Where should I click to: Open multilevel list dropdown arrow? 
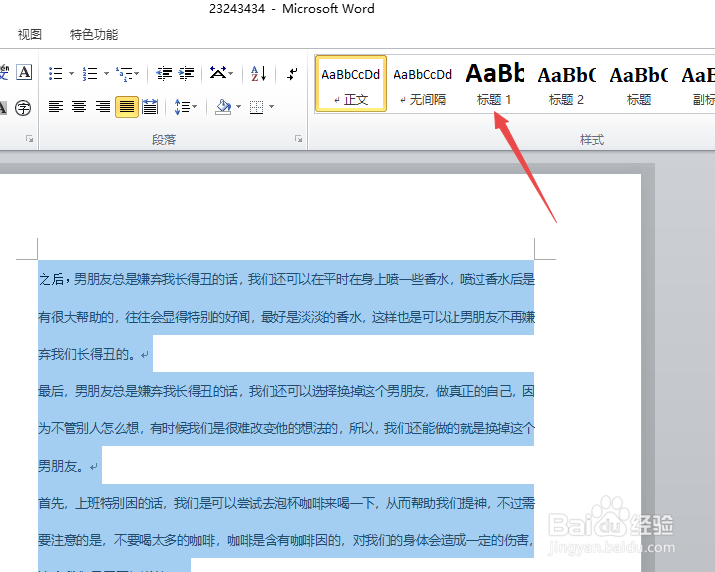(x=137, y=73)
